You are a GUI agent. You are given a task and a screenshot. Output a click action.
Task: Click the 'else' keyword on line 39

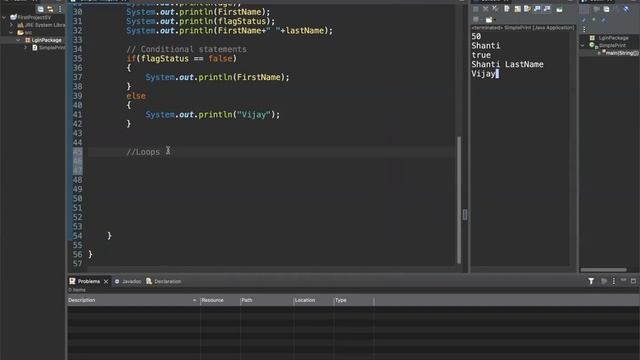click(136, 96)
